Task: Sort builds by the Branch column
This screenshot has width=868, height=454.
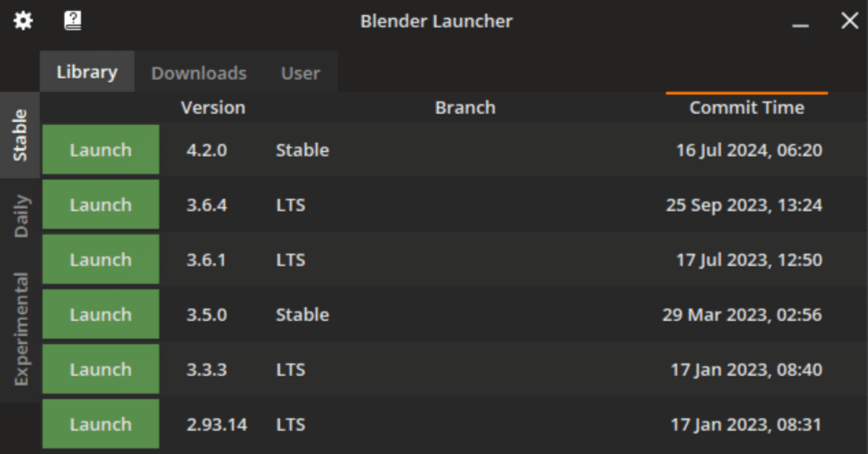Action: point(465,107)
